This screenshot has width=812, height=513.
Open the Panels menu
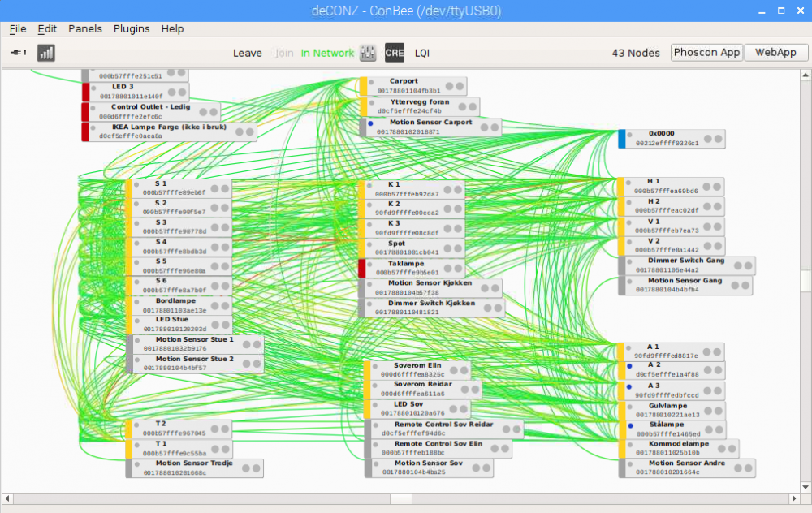tap(85, 28)
